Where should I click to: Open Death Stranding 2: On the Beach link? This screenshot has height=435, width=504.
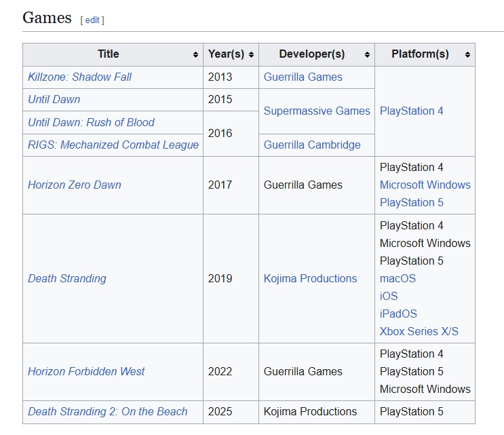point(107,412)
